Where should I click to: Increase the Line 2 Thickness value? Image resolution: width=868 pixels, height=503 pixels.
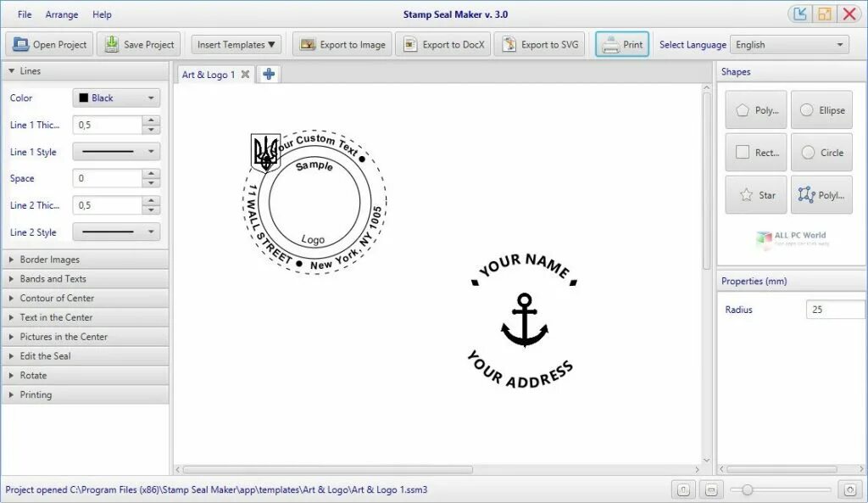(x=151, y=200)
